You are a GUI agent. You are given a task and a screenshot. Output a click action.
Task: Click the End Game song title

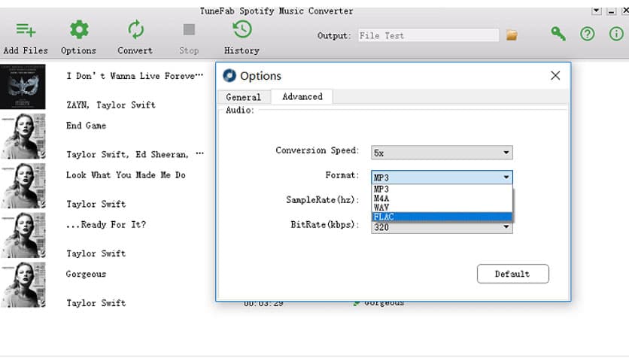pos(87,126)
